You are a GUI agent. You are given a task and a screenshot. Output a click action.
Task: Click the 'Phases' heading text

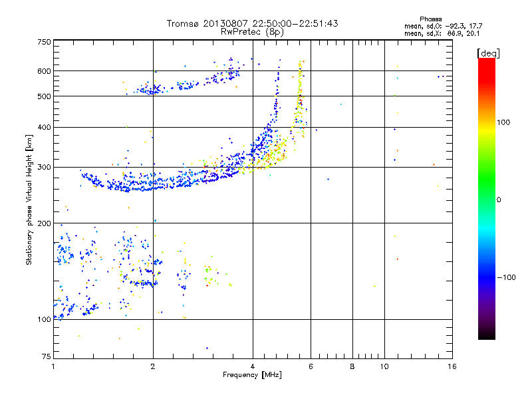tap(430, 19)
